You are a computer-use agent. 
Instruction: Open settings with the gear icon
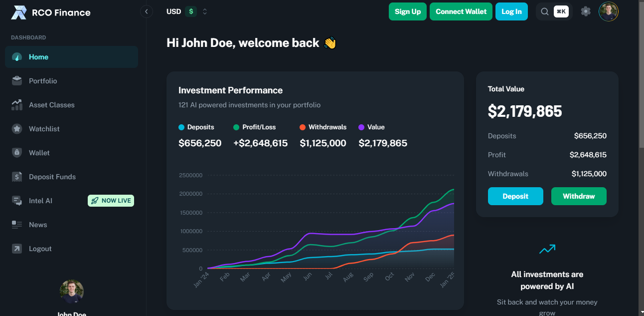click(x=586, y=11)
